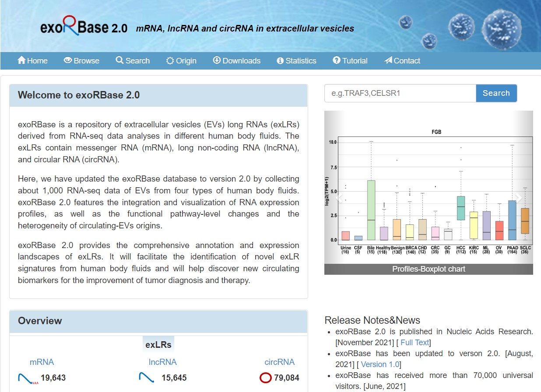Click the blue Search button
The width and height of the screenshot is (541, 392).
496,93
